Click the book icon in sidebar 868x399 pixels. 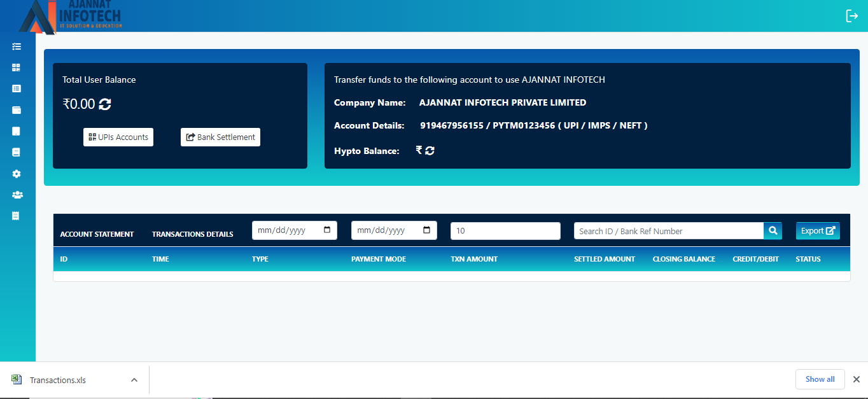coord(17,152)
